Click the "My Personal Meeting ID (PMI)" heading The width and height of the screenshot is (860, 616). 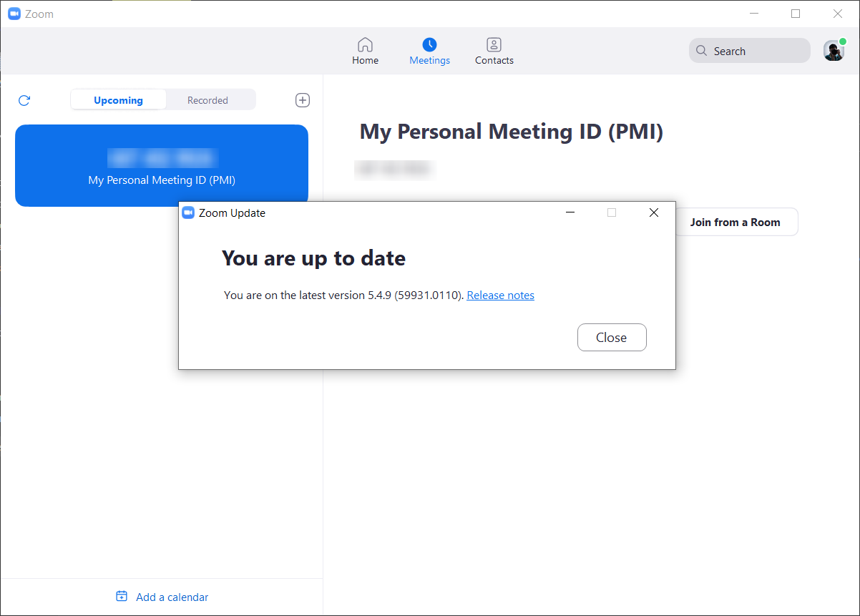click(512, 132)
